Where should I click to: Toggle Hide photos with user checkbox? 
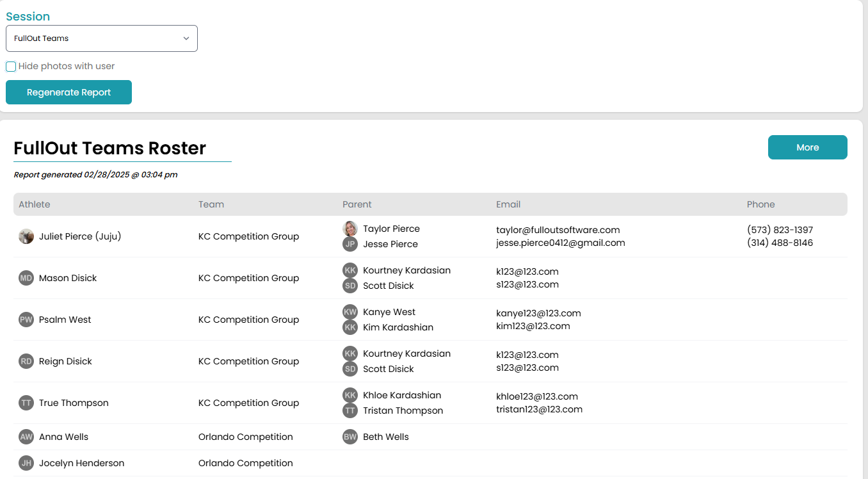point(11,67)
